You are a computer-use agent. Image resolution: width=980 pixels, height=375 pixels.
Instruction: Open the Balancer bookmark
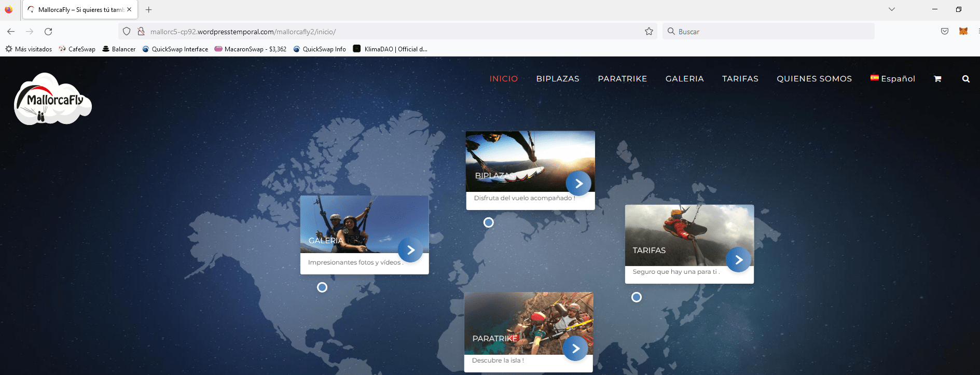point(119,49)
